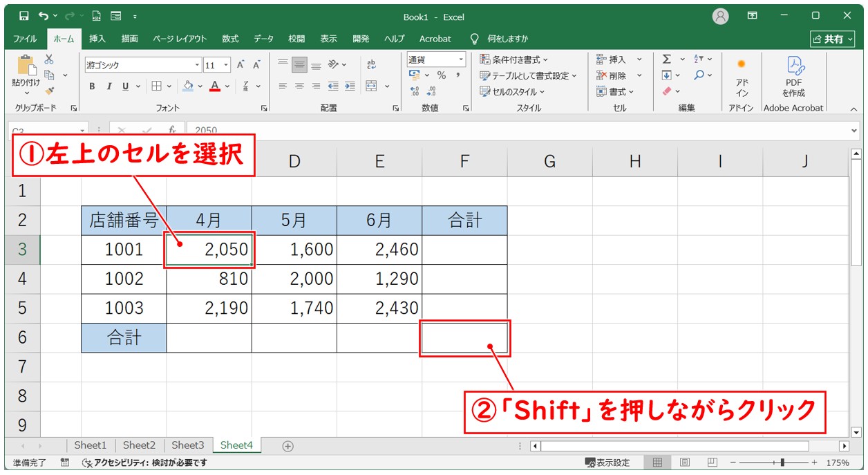Viewport: 868px width, 475px height.
Task: Switch to Page Layout view in status bar
Action: click(x=684, y=462)
